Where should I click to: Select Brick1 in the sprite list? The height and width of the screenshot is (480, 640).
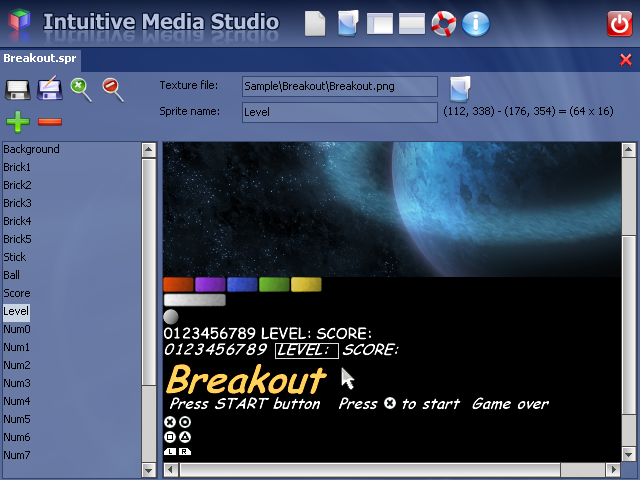coord(17,167)
